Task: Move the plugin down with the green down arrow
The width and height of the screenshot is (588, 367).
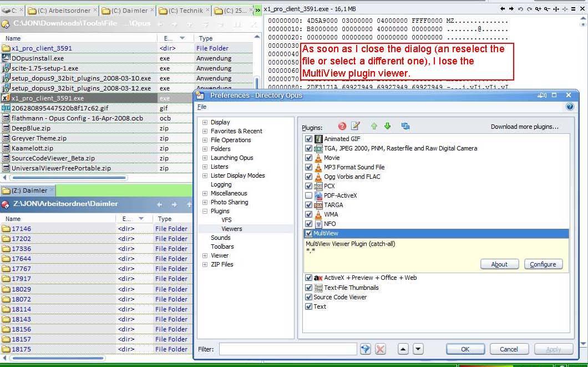Action: [x=387, y=126]
